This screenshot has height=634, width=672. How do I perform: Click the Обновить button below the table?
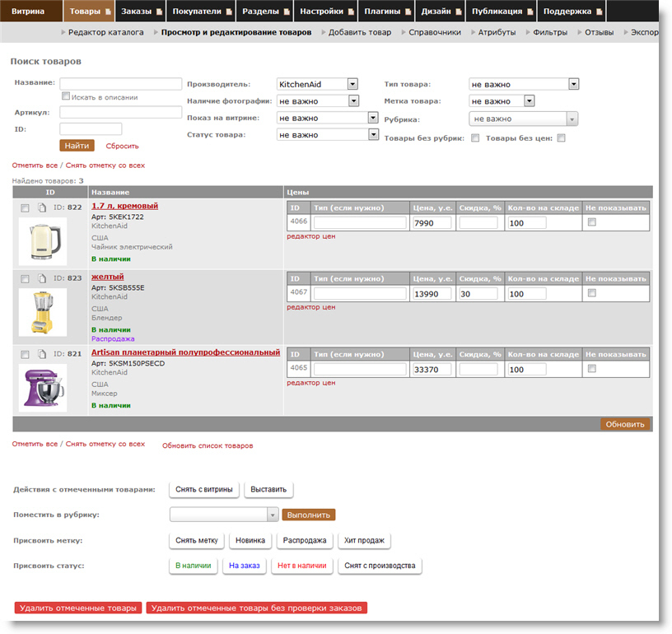click(x=625, y=424)
